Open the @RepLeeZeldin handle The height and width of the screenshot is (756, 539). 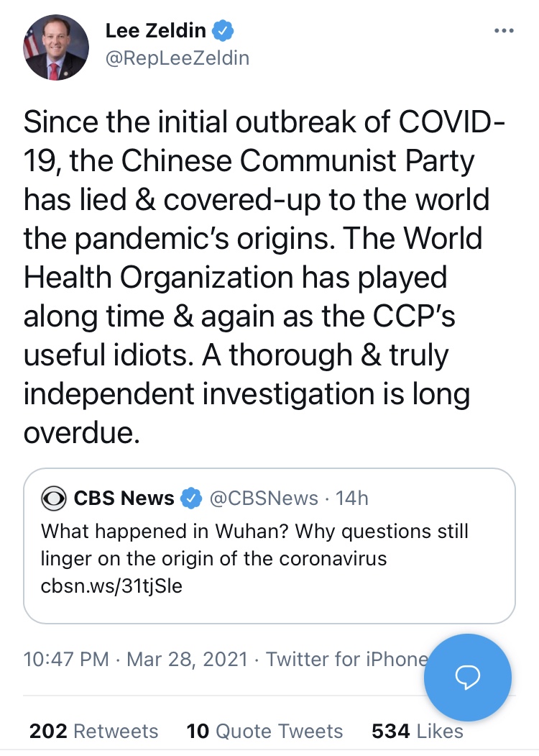pyautogui.click(x=177, y=58)
